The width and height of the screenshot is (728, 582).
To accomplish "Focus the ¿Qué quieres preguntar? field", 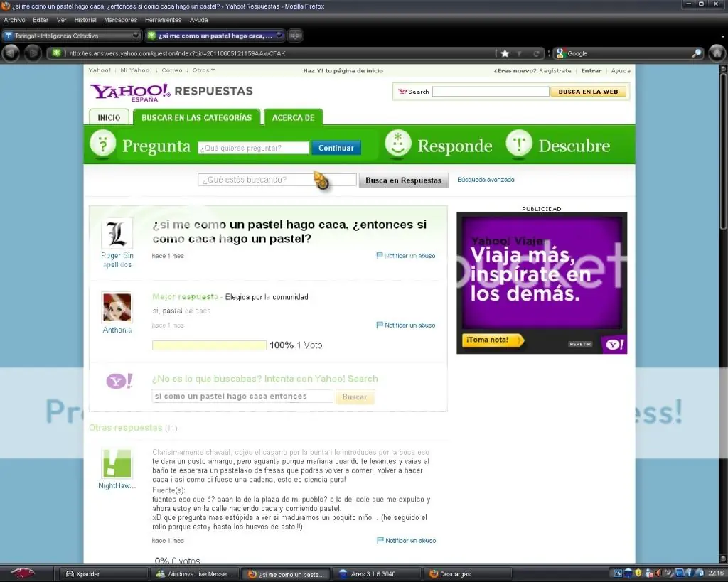I will [x=254, y=148].
